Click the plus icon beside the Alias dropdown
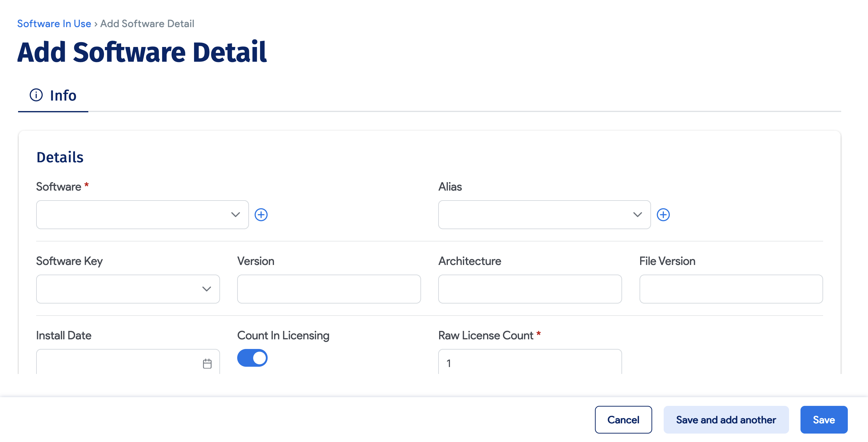 coord(663,214)
